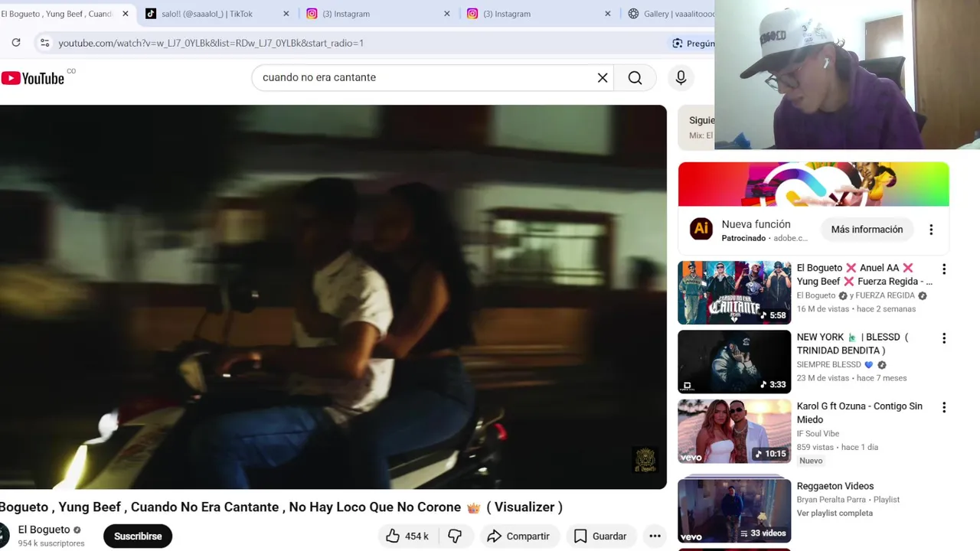Open options menu for the Adobe ad
This screenshot has height=551, width=980.
click(x=931, y=230)
